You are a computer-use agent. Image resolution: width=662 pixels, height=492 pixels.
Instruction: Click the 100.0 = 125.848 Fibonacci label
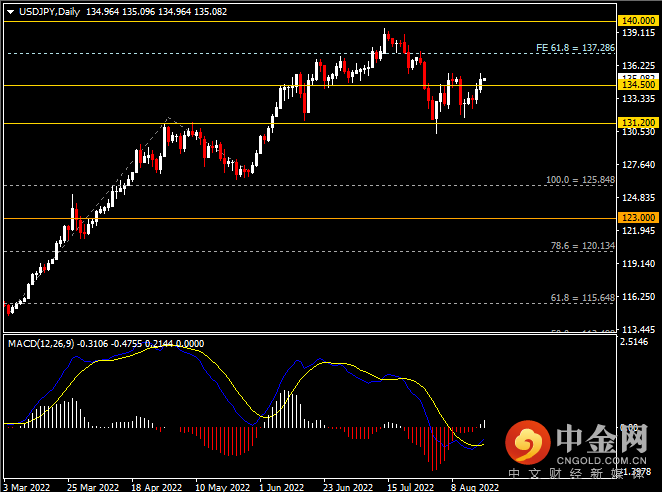[581, 180]
